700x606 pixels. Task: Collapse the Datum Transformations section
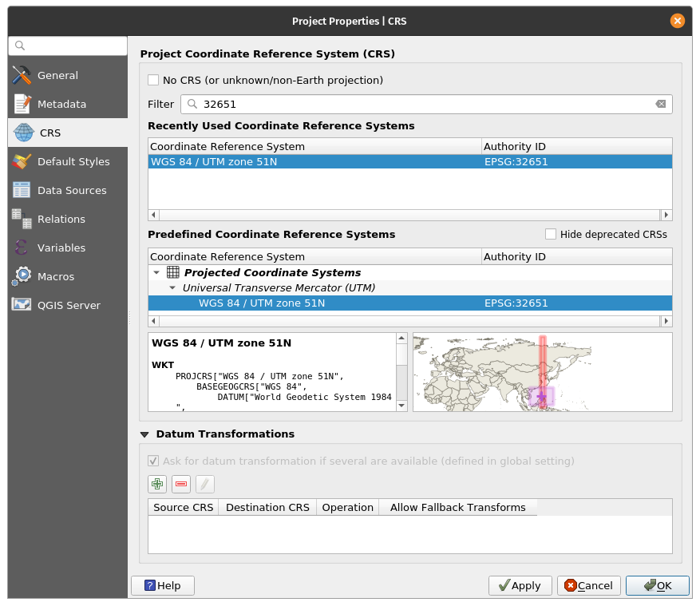coord(144,434)
